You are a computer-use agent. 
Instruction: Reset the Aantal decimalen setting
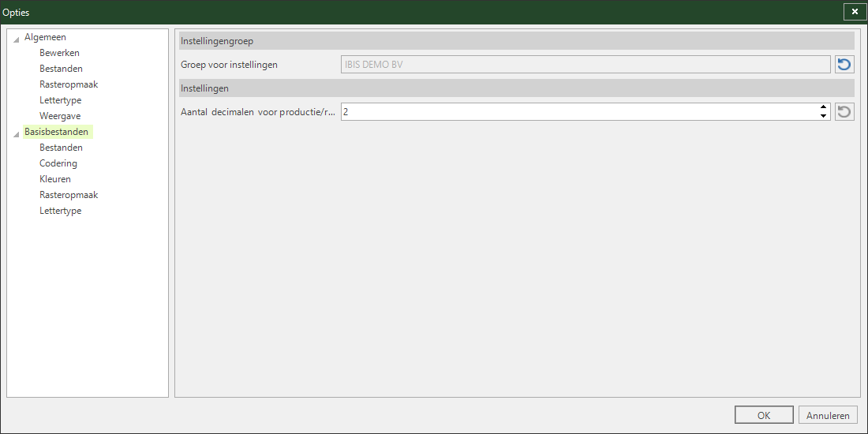[x=844, y=112]
